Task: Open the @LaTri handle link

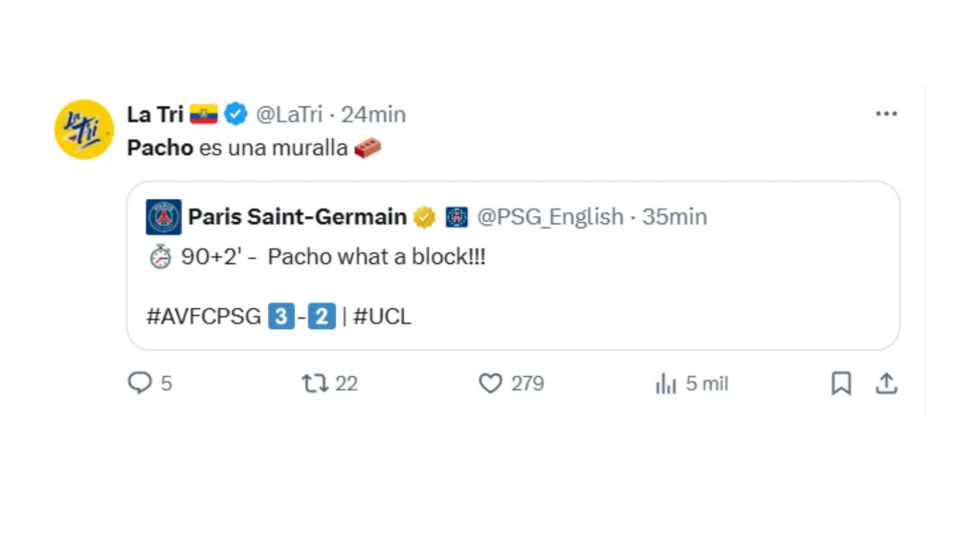Action: (x=292, y=115)
